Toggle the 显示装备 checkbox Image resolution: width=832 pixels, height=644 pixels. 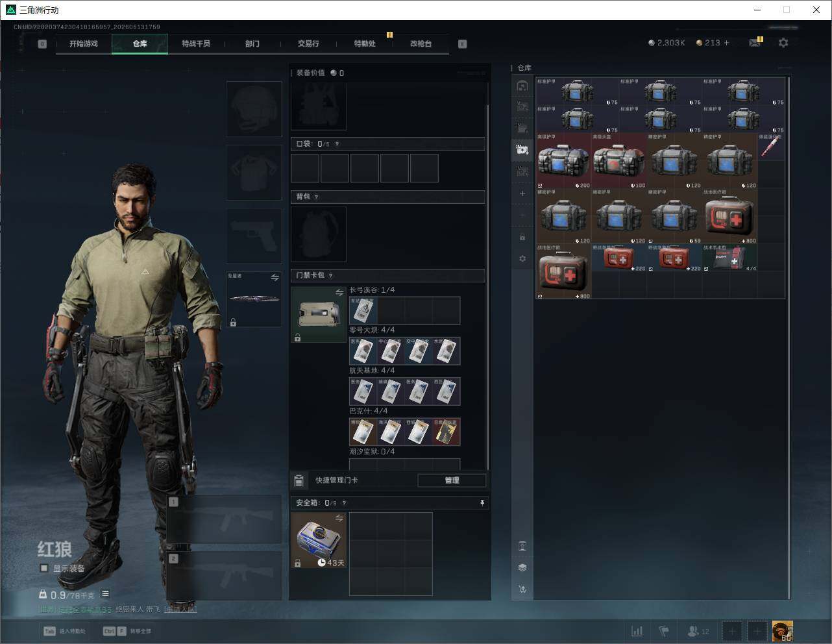pyautogui.click(x=43, y=568)
